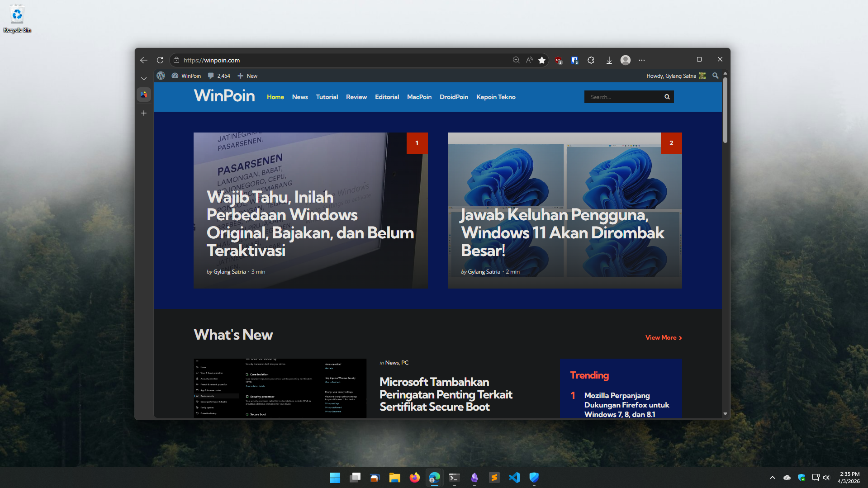Image resolution: width=868 pixels, height=488 pixels.
Task: Click the WordPress logo in admin bar
Action: click(x=161, y=76)
